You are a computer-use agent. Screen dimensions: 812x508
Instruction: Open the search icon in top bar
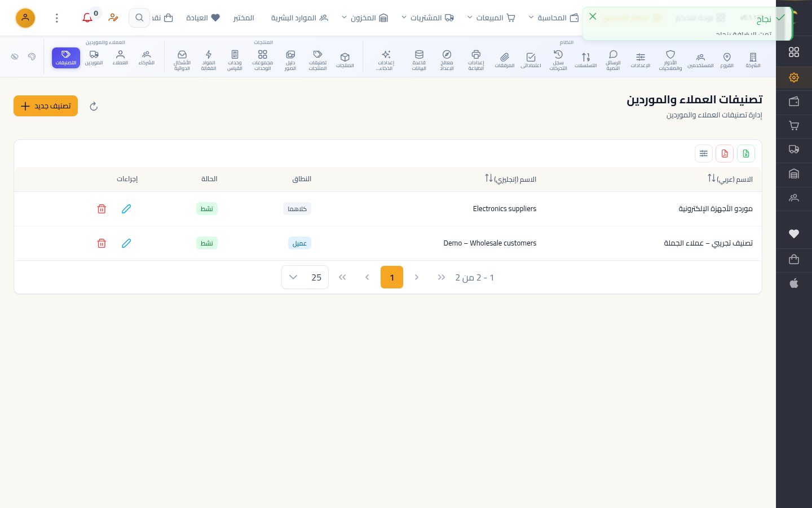point(139,18)
